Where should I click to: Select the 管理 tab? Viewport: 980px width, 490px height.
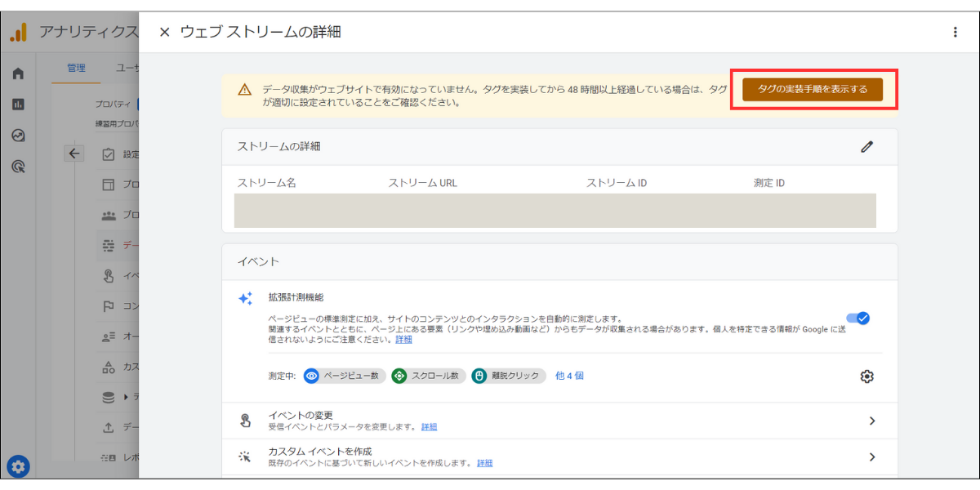coord(76,68)
